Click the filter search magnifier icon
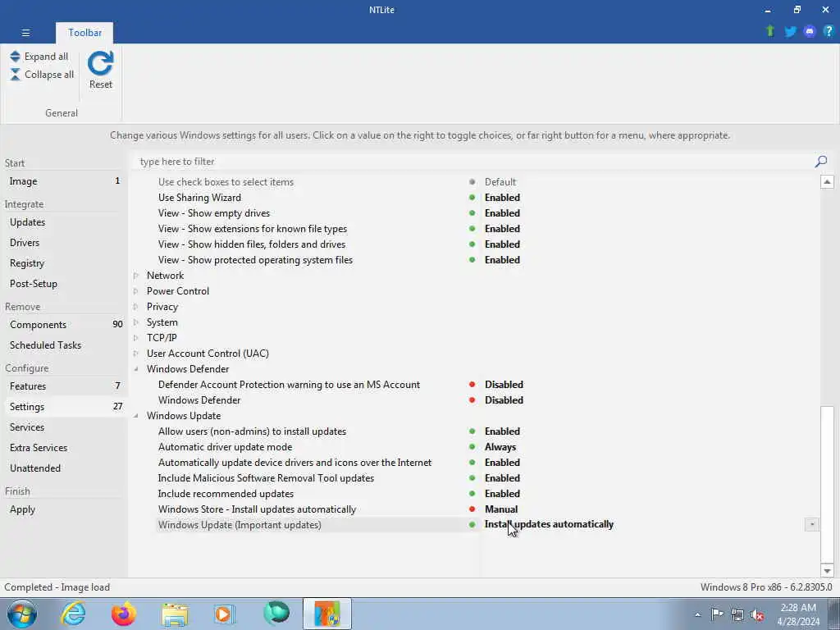Image resolution: width=840 pixels, height=630 pixels. (820, 162)
